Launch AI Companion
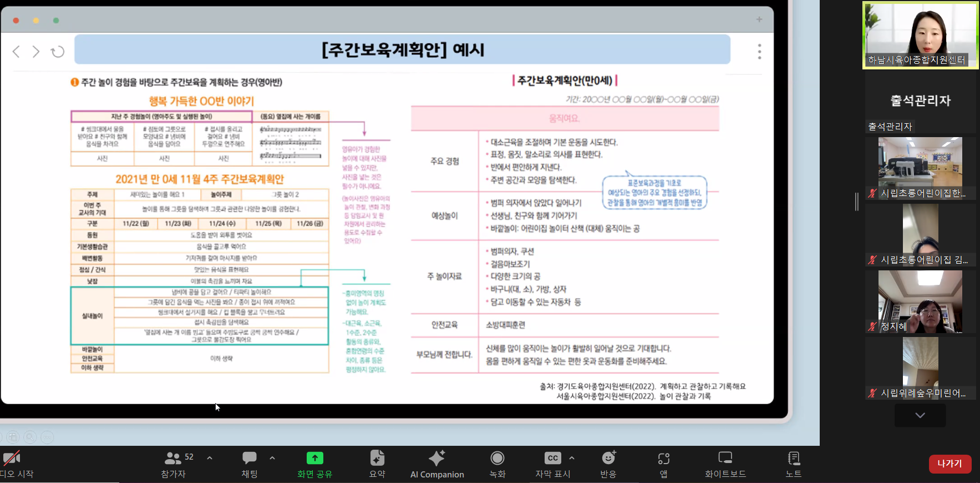The height and width of the screenshot is (483, 980). click(437, 464)
